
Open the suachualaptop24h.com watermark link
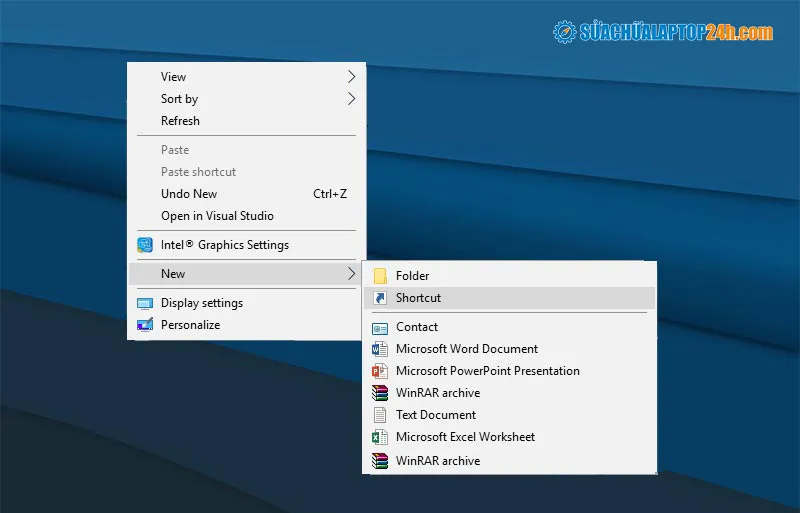pyautogui.click(x=663, y=32)
